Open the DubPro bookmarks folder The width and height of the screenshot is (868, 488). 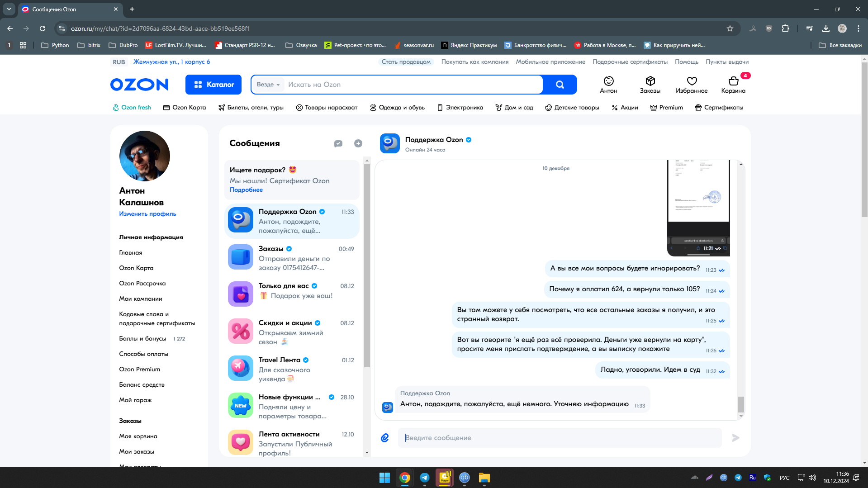[123, 45]
